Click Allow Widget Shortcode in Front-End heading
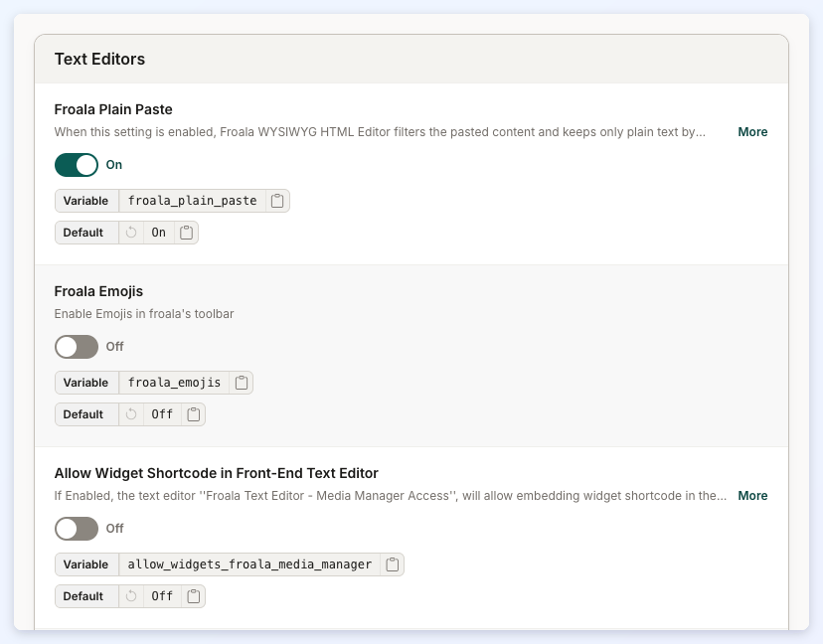 pyautogui.click(x=217, y=473)
